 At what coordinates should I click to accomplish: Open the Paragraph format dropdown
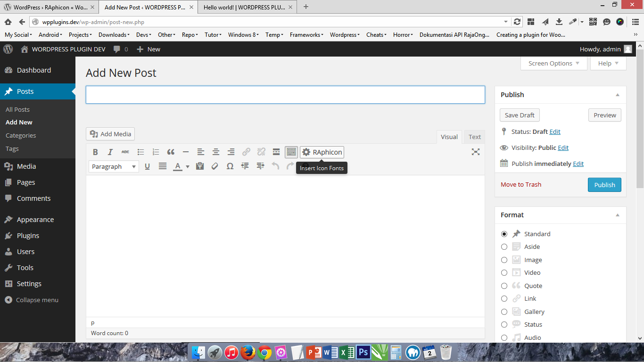(x=114, y=166)
